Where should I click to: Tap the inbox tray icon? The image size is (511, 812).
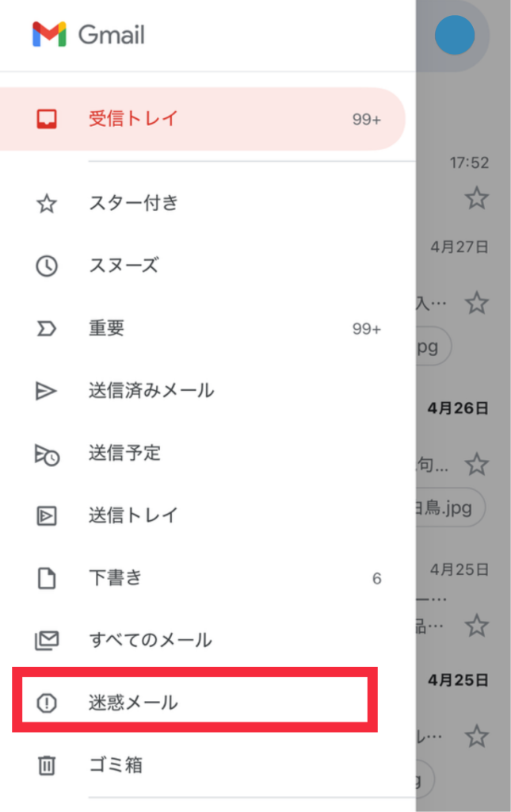[x=47, y=120]
